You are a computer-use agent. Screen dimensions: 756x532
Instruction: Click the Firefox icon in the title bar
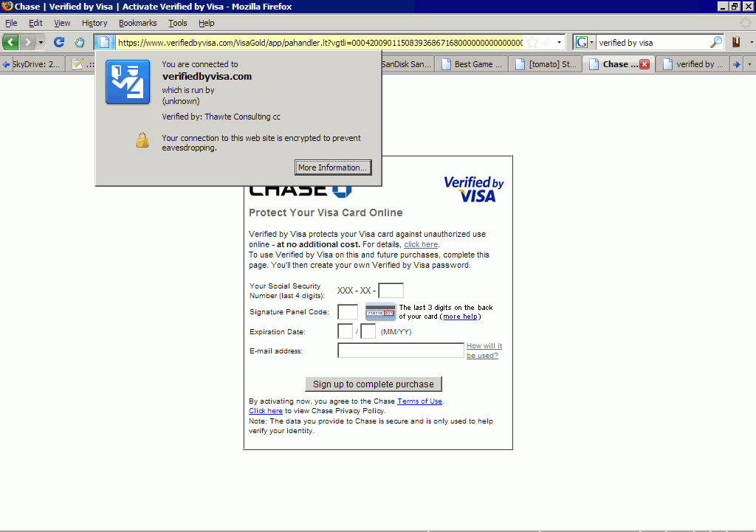click(x=7, y=6)
